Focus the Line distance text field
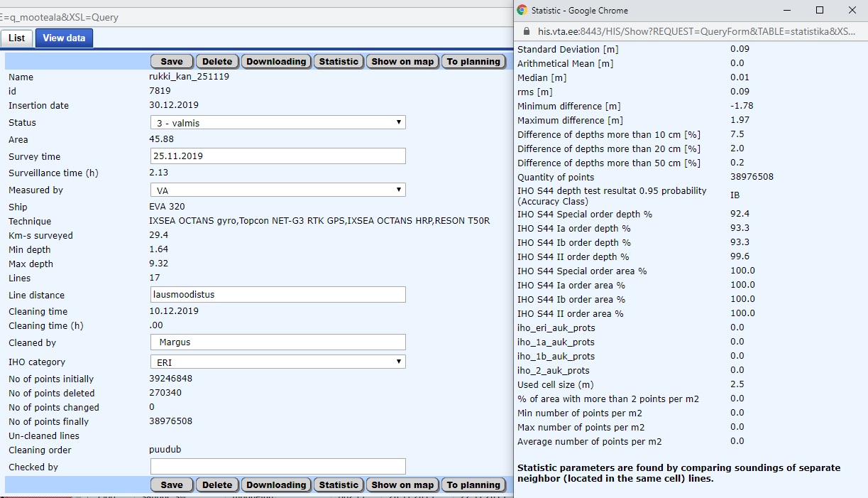Screen dimensions: 868x498 [x=278, y=295]
